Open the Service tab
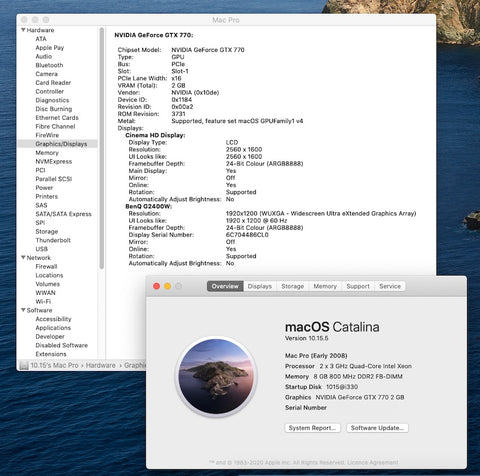 click(x=390, y=286)
